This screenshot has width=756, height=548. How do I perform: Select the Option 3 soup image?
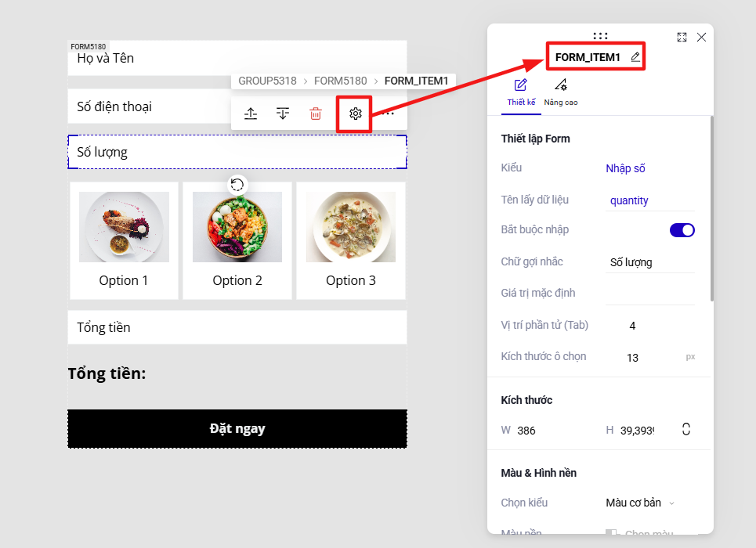tap(351, 227)
